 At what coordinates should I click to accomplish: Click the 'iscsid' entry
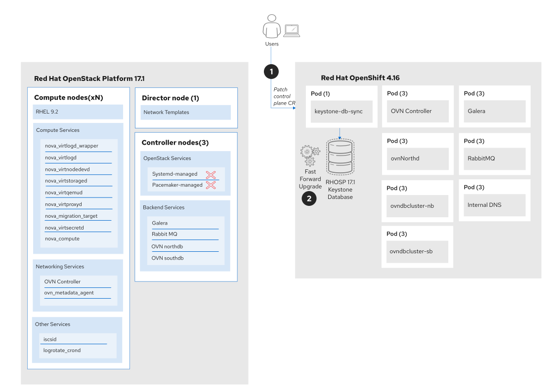[x=50, y=339]
